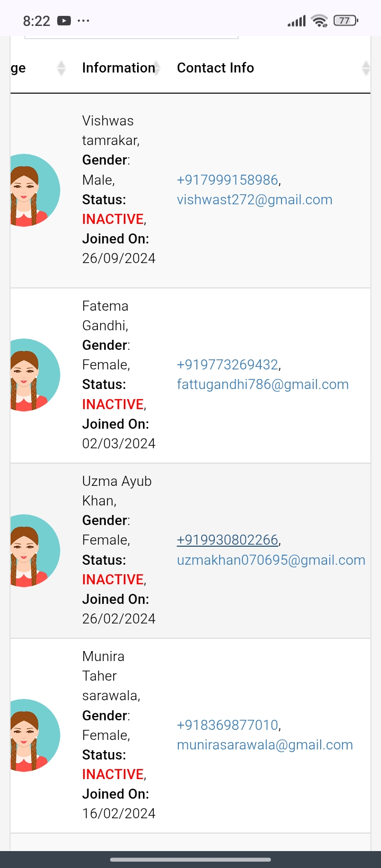
Task: Tap the battery indicator icon
Action: tap(346, 21)
